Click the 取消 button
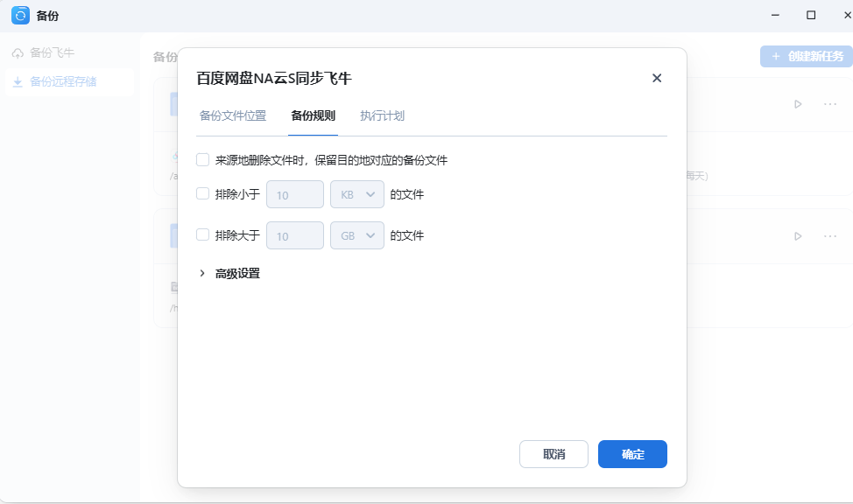 (553, 454)
